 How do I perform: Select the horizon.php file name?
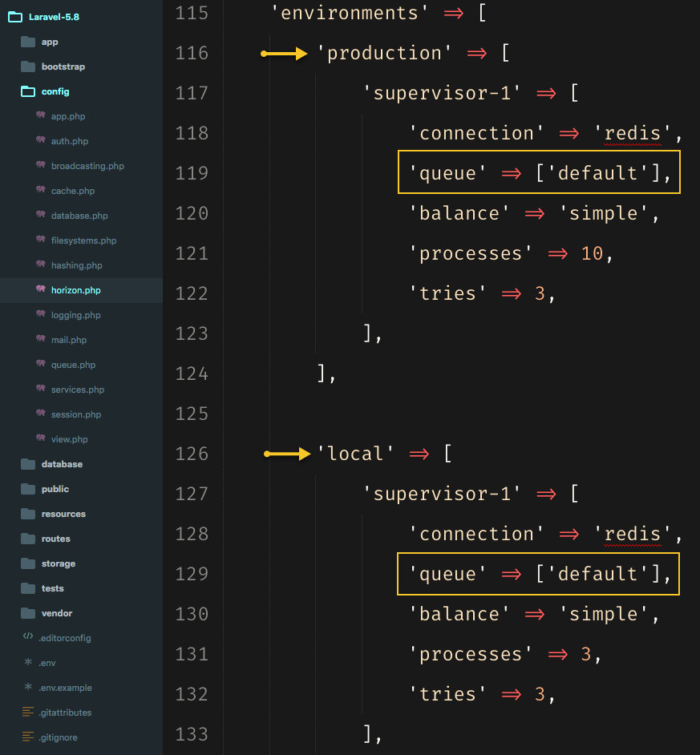75,290
